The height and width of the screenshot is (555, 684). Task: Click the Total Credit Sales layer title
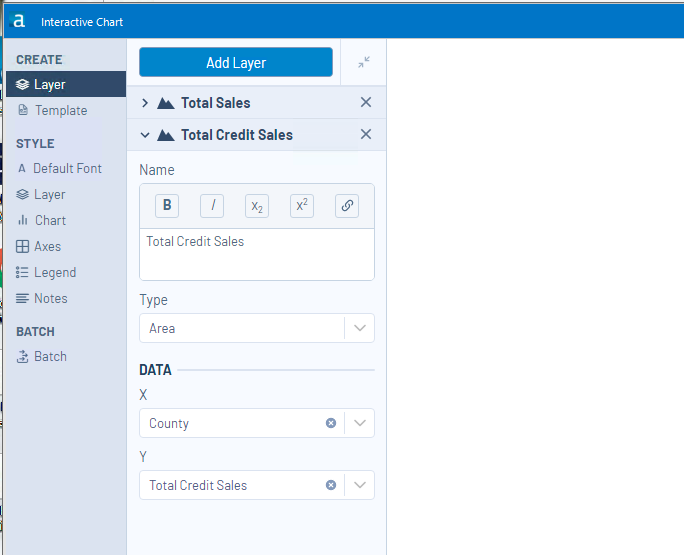coord(237,135)
